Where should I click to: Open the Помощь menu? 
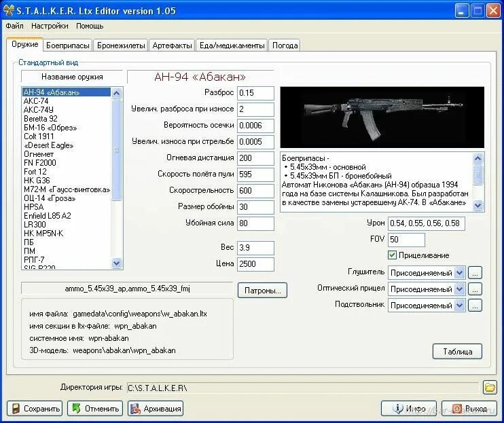[x=90, y=26]
